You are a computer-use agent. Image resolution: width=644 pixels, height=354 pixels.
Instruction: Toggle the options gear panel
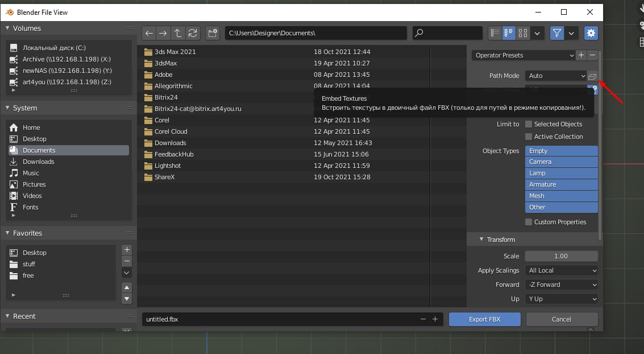(x=591, y=34)
